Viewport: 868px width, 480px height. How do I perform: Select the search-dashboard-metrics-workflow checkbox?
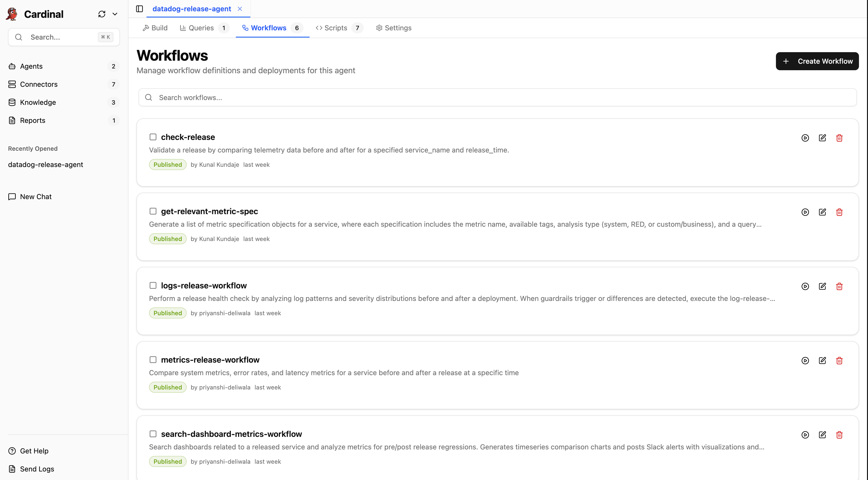click(153, 434)
